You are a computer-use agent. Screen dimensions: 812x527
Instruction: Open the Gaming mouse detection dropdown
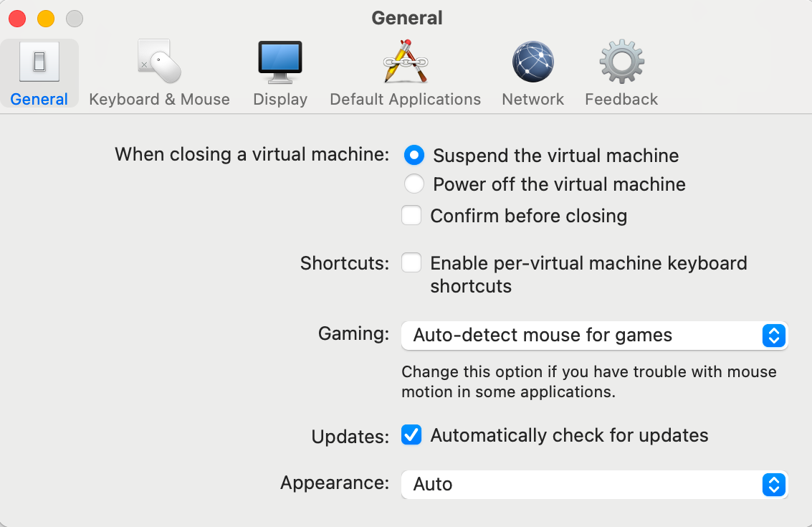tap(595, 336)
